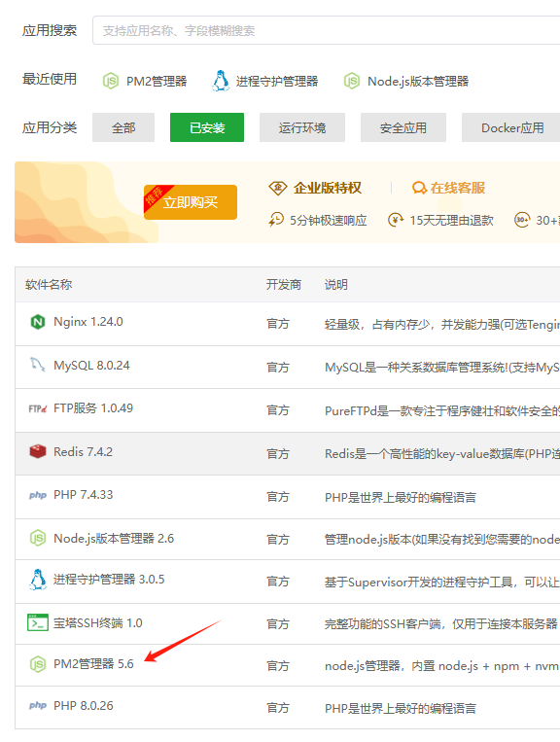Open FTP服务 1.0.49 entry
560x742 pixels.
coord(93,407)
